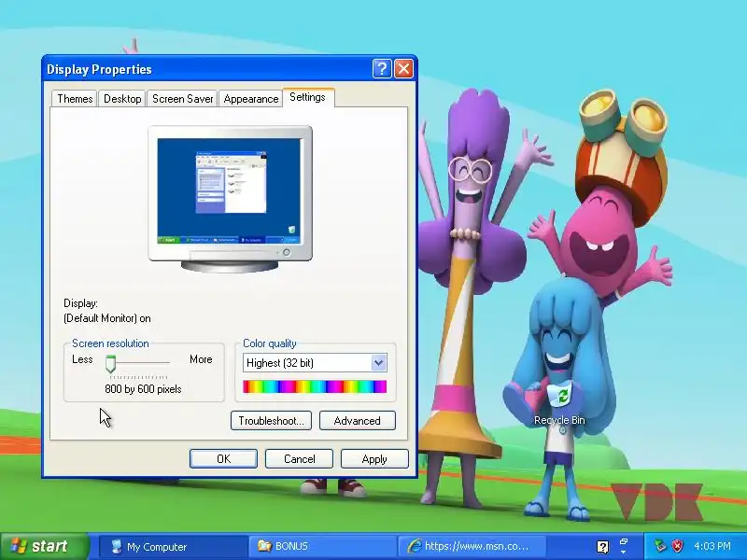The image size is (747, 560).
Task: Click the '(Default Monitor) on' text
Action: click(107, 318)
